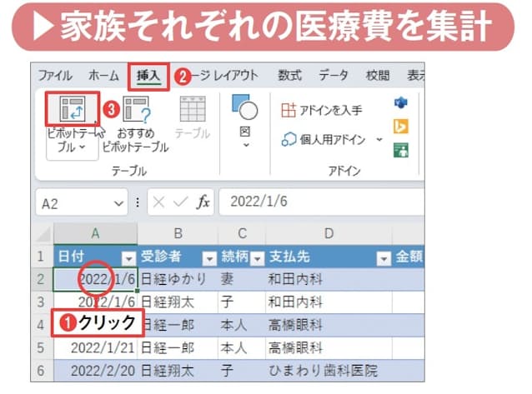Click the Bing Maps add-in icon

pyautogui.click(x=401, y=127)
